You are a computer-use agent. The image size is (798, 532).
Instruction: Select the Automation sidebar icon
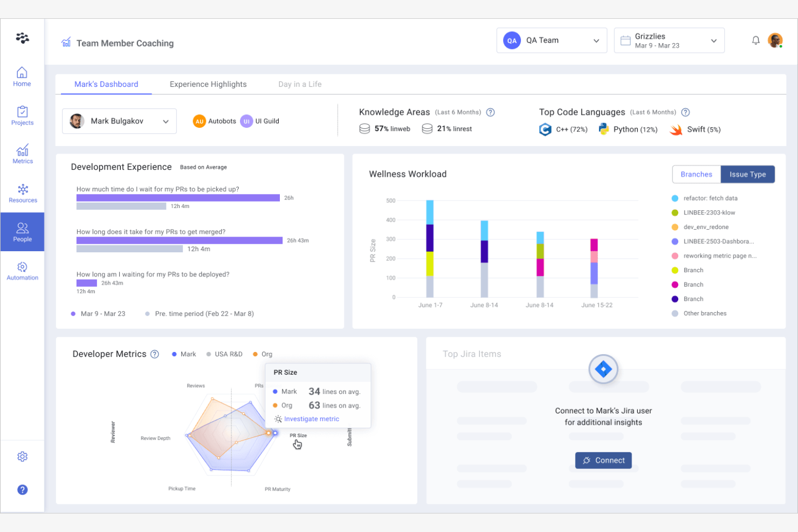(22, 271)
